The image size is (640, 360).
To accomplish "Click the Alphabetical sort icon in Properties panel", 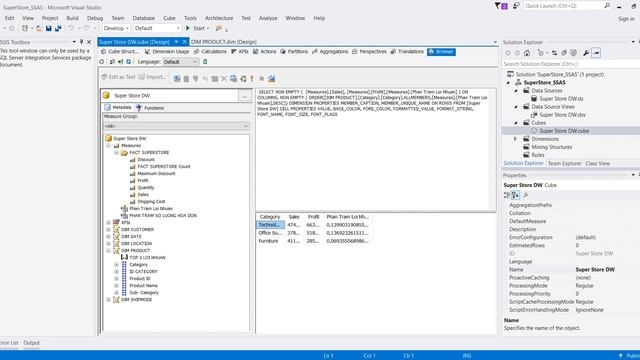I will coord(516,195).
